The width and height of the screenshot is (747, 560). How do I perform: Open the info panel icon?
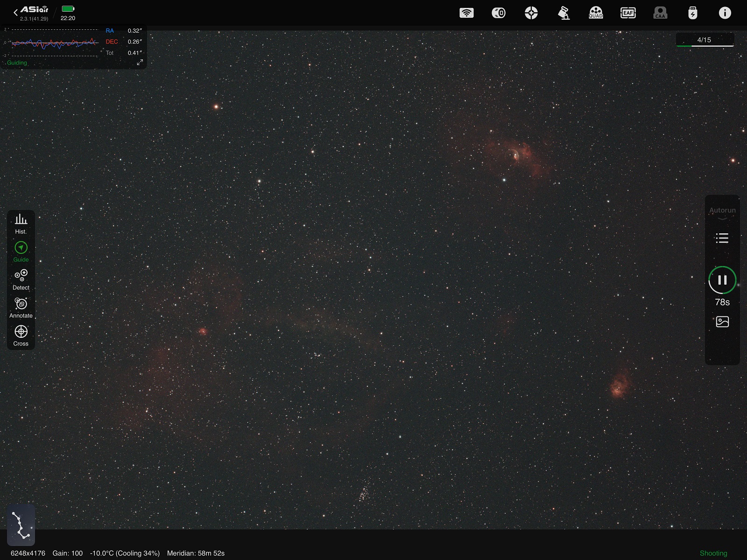pos(725,13)
